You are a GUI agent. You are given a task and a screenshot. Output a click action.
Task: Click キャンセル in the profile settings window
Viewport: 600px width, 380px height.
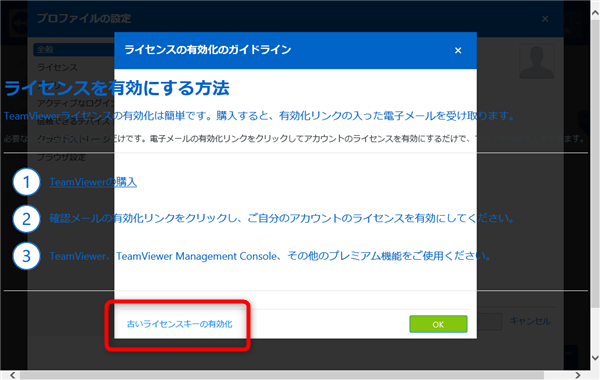(530, 321)
